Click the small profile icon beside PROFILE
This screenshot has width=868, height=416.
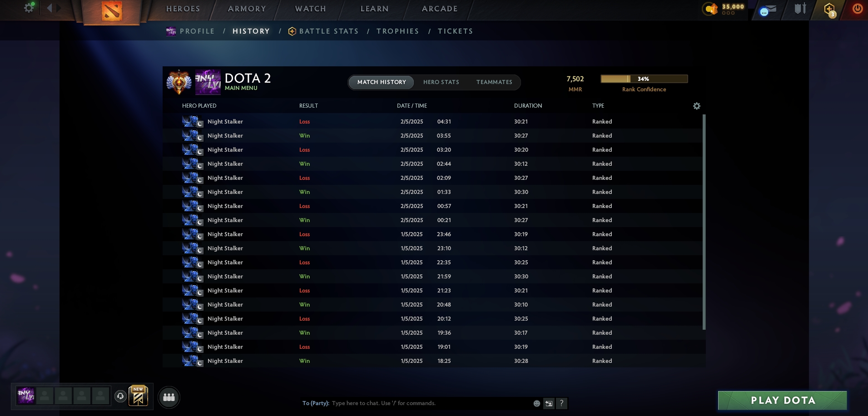[x=171, y=31]
